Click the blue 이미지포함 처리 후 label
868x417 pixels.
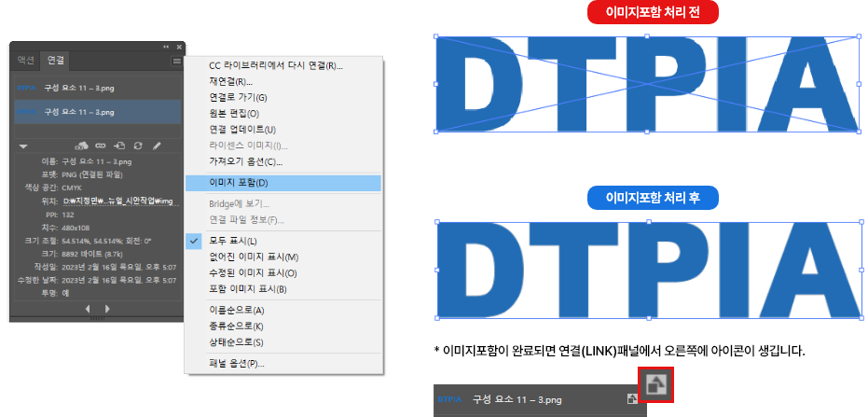click(x=653, y=198)
